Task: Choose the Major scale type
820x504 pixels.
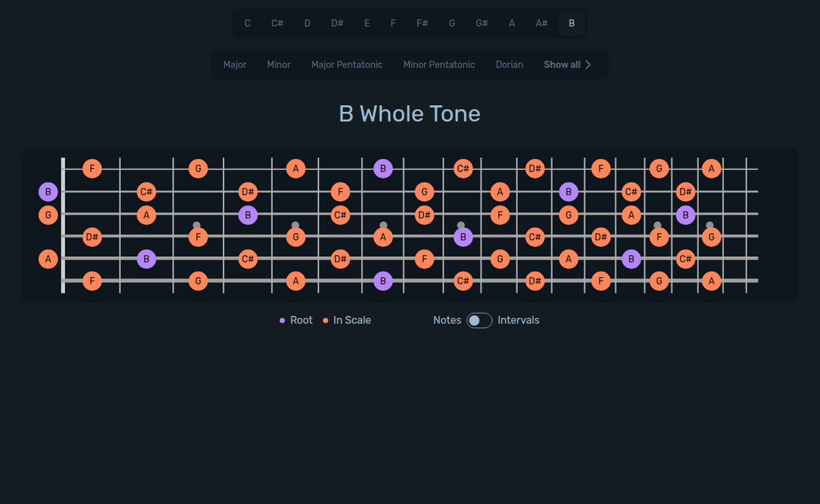Action: pos(234,64)
